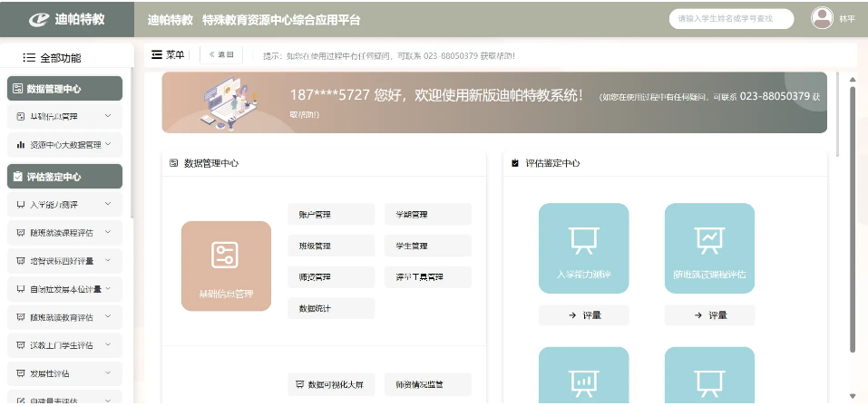Viewport: 868px width, 406px height.
Task: Toggle the 菜单 hamburger icon
Action: [156, 54]
